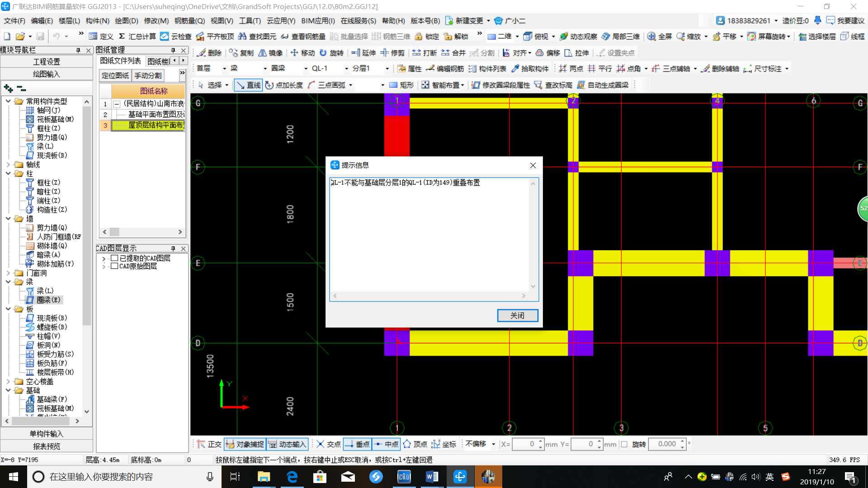Open Microsoft Edge from taskbar
The height and width of the screenshot is (488, 868).
coord(292,477)
